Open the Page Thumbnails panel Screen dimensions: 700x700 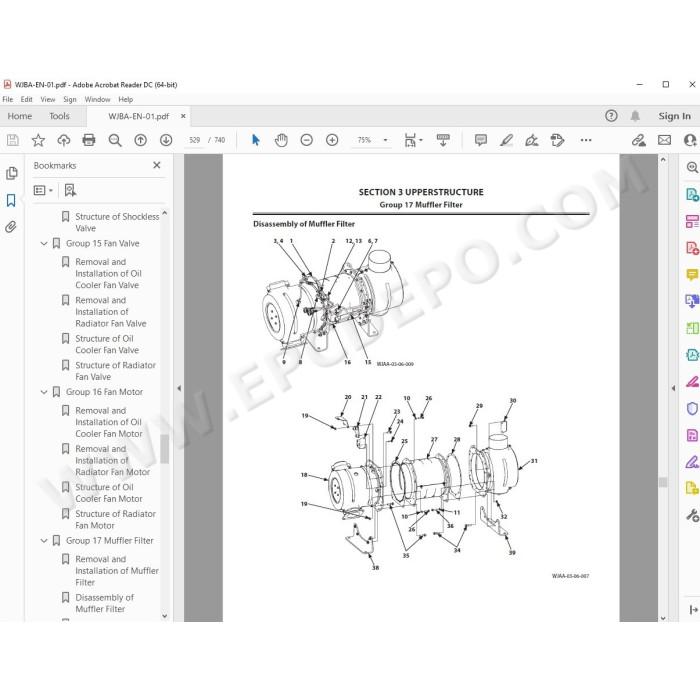point(12,173)
